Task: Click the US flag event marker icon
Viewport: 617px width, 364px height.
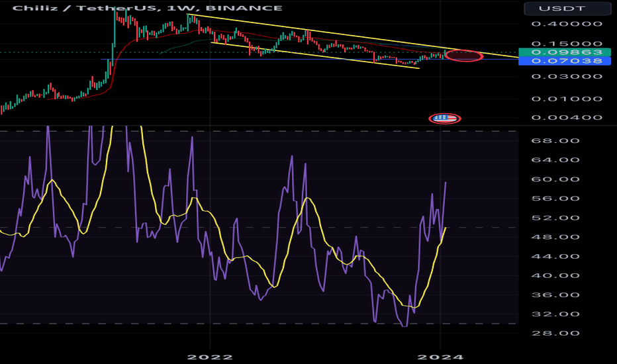Action: [445, 118]
